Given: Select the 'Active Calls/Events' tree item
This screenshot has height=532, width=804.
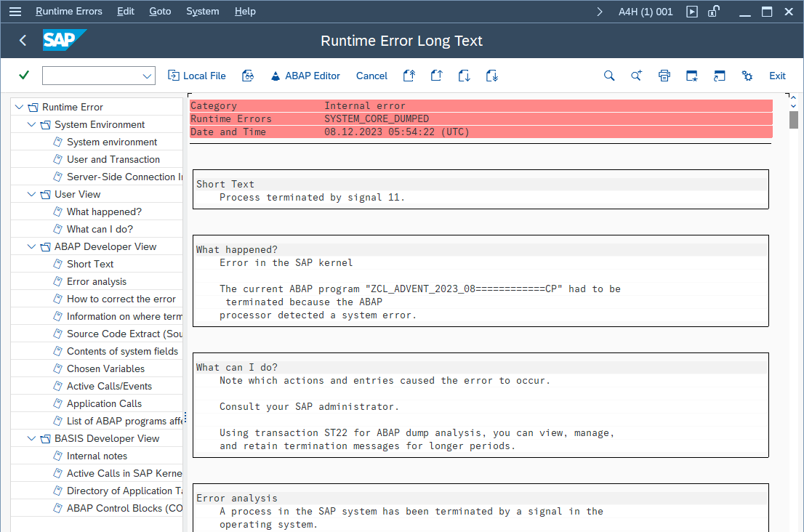Looking at the screenshot, I should (109, 386).
